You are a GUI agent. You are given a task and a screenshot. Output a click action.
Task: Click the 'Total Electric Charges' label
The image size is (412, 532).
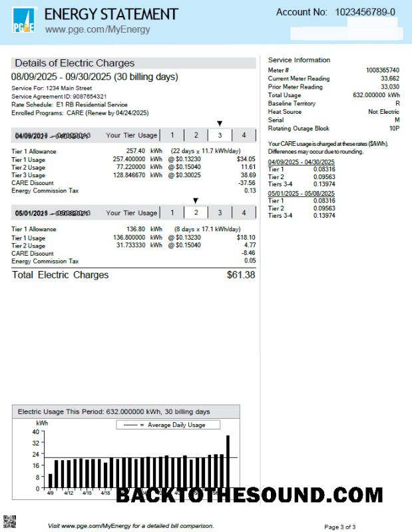tap(61, 275)
